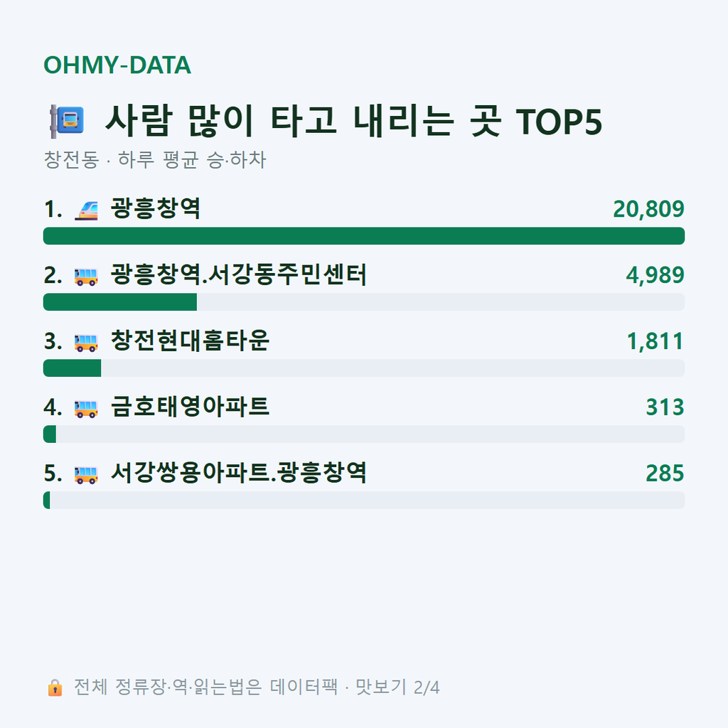Viewport: 728px width, 728px height.
Task: Click the 4,989 ridership value
Action: click(655, 275)
